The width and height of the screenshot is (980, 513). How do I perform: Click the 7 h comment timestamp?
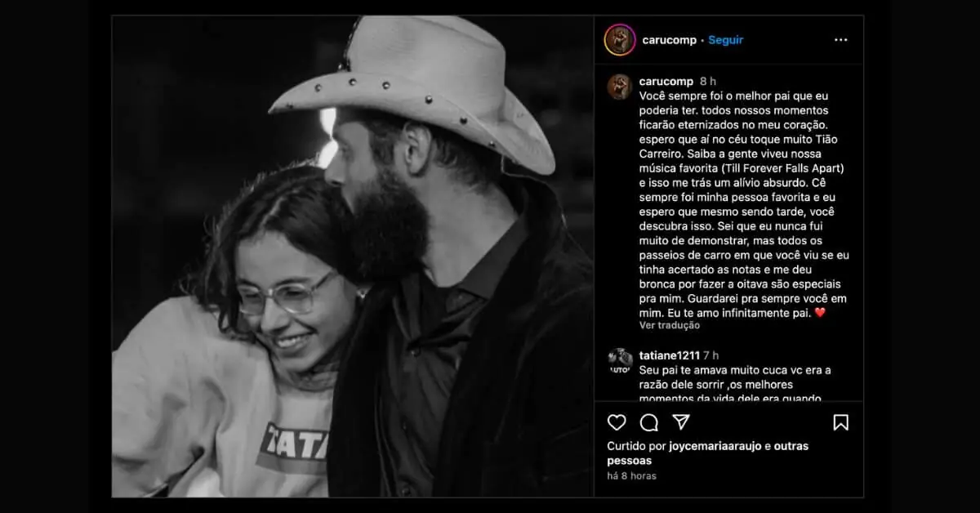tap(710, 355)
